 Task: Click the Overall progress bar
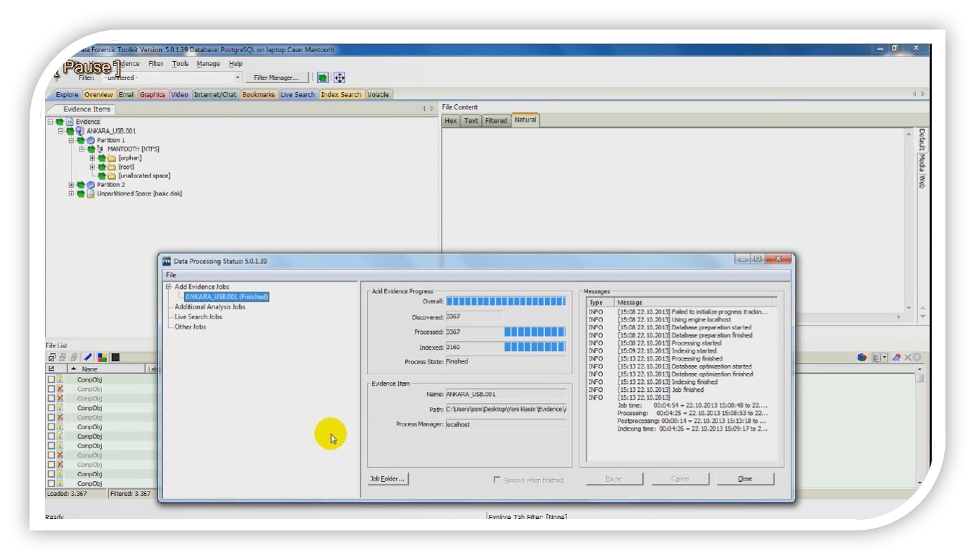(505, 302)
